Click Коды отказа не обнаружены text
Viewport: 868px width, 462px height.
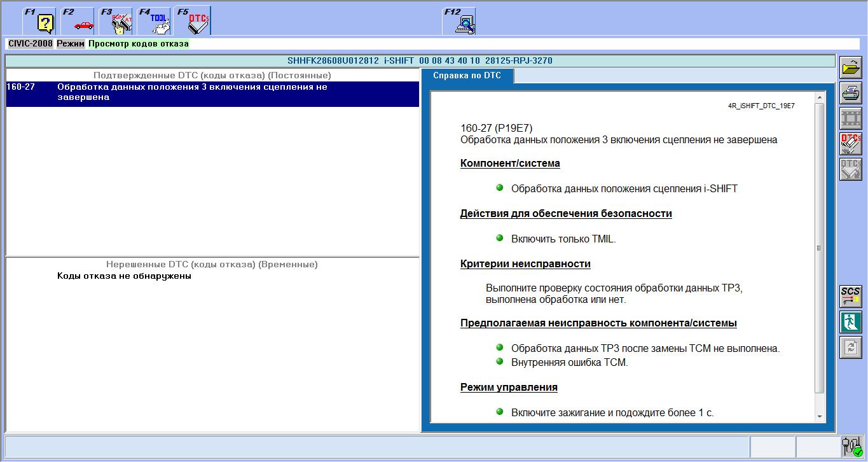(x=124, y=276)
